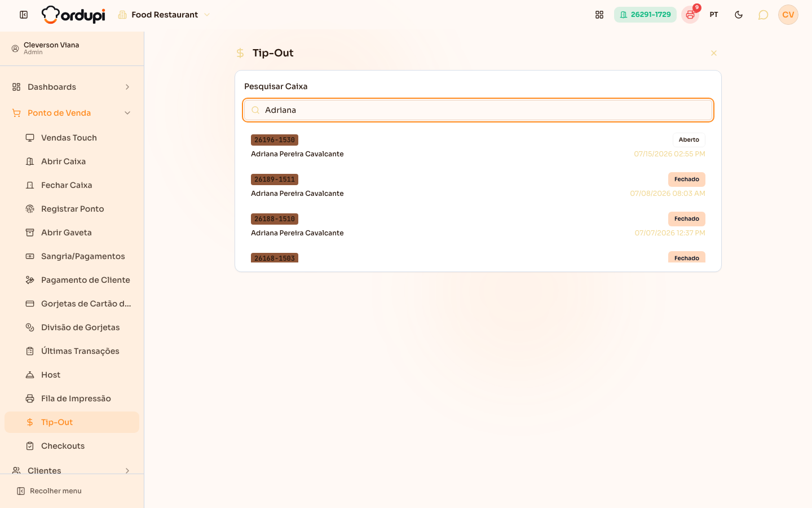Collapse sidebar using top-left panel icon
The width and height of the screenshot is (812, 508).
click(x=24, y=15)
